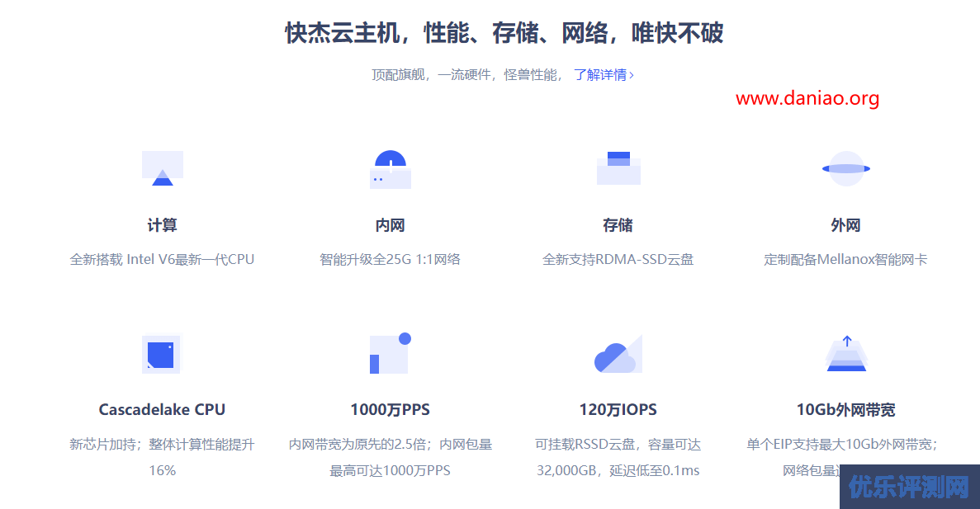Image resolution: width=980 pixels, height=509 pixels.
Task: Click the 内网 network card icon
Action: (389, 168)
